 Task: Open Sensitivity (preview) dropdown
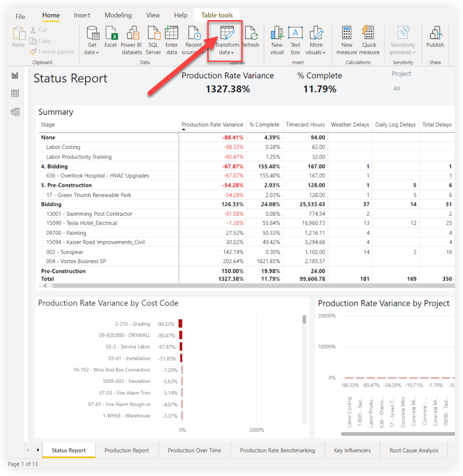[x=403, y=40]
